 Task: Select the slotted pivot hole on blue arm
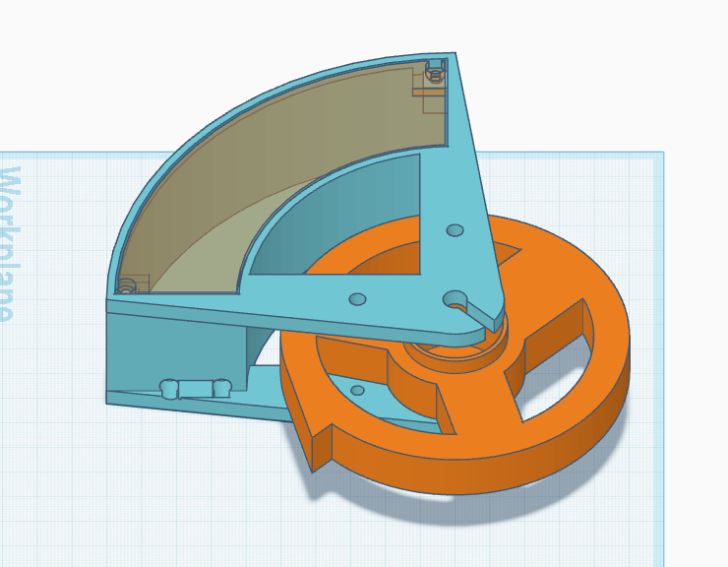click(x=456, y=299)
